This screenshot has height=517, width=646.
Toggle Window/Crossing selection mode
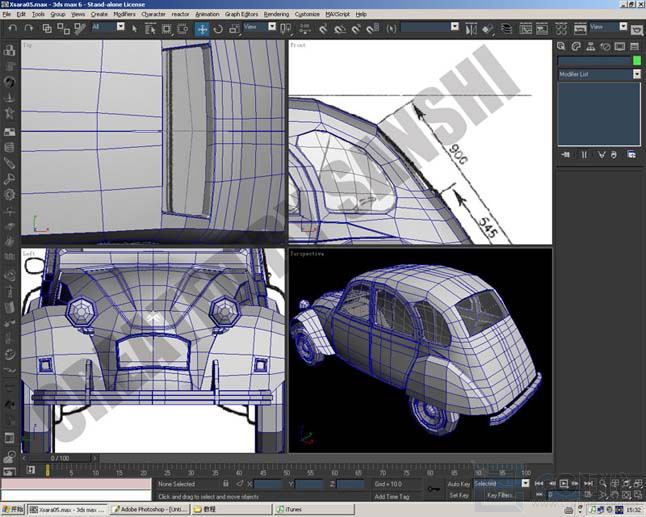coord(182,28)
